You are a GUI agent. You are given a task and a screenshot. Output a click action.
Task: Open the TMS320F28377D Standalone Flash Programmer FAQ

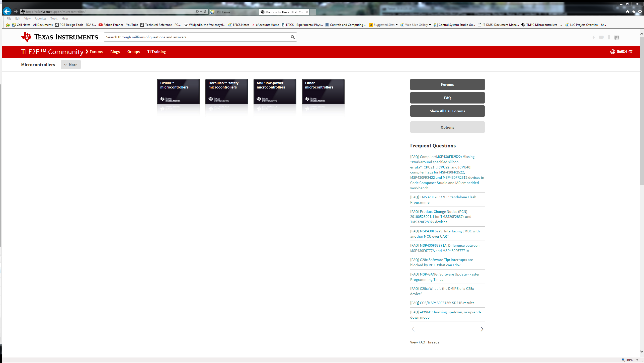(443, 200)
